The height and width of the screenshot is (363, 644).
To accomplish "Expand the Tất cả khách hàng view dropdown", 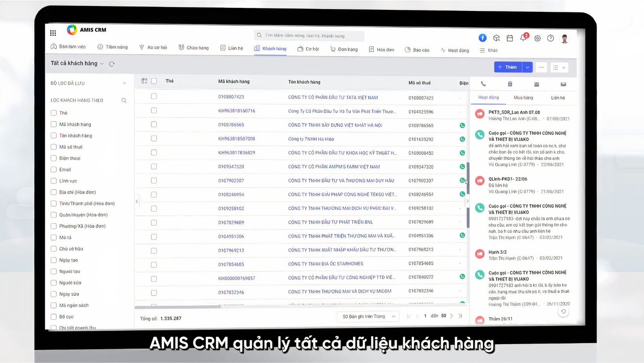I will [x=102, y=64].
